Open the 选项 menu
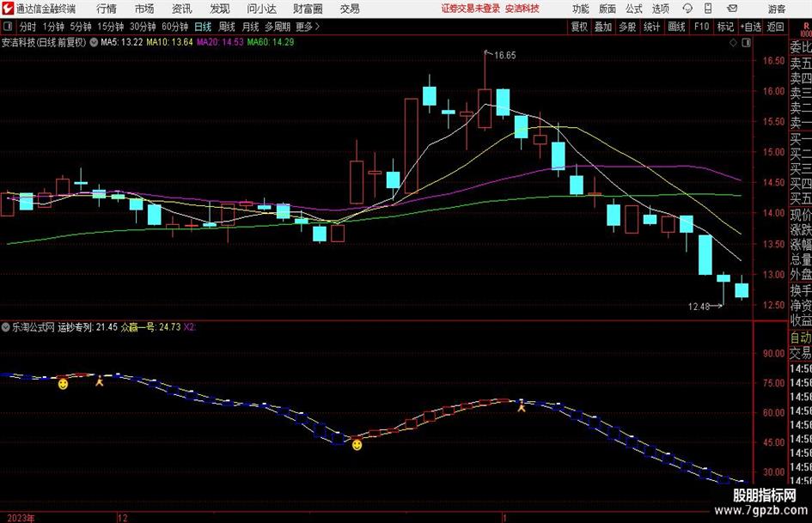 tap(660, 9)
